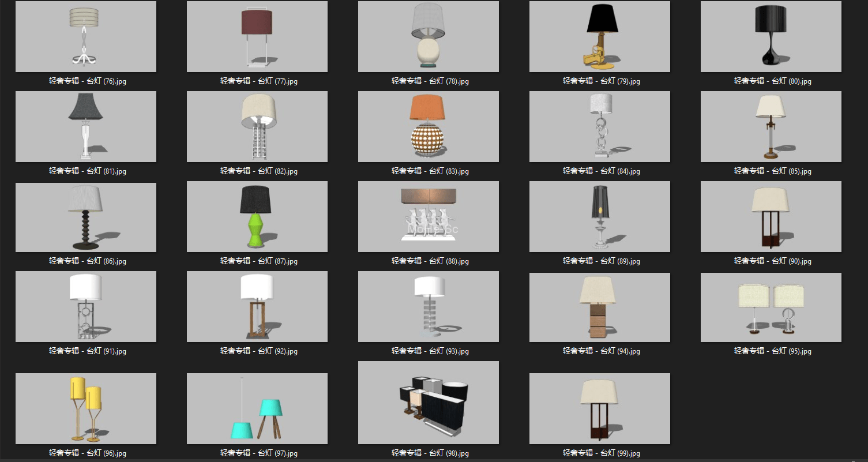This screenshot has height=462, width=868.
Task: Select the paired white lamps image 台灯 (95).jpg
Action: 771,306
